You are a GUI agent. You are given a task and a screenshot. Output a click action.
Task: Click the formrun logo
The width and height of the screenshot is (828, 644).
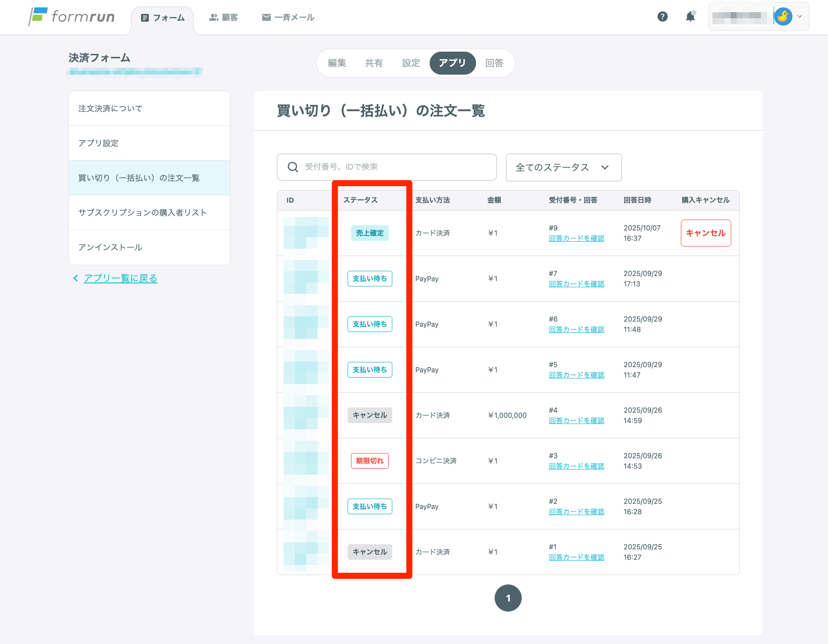[72, 17]
